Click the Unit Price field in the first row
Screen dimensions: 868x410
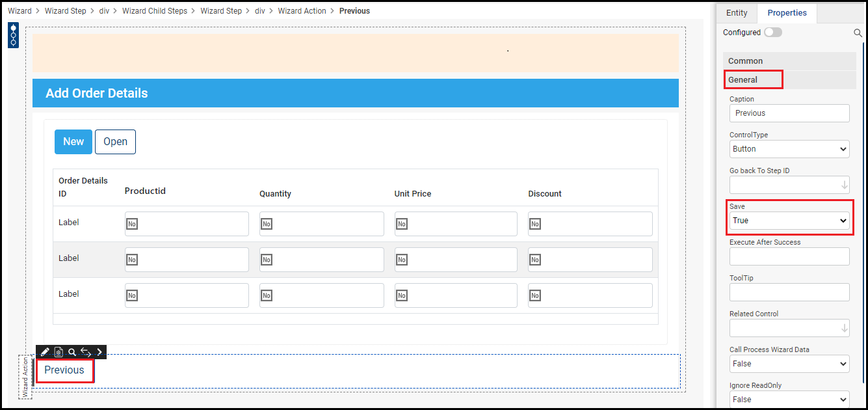tap(456, 224)
